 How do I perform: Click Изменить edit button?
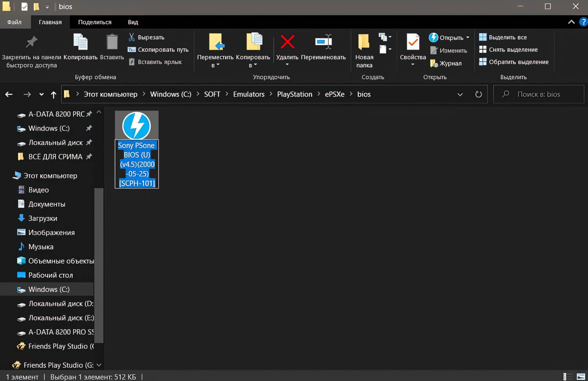click(x=448, y=50)
